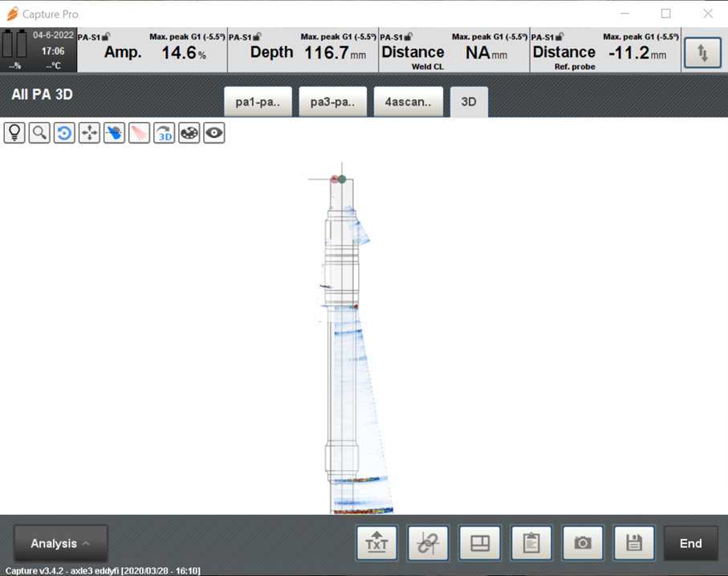Toggle lock on Distance Ref. probe reading
Image resolution: width=728 pixels, height=576 pixels.
pos(559,37)
